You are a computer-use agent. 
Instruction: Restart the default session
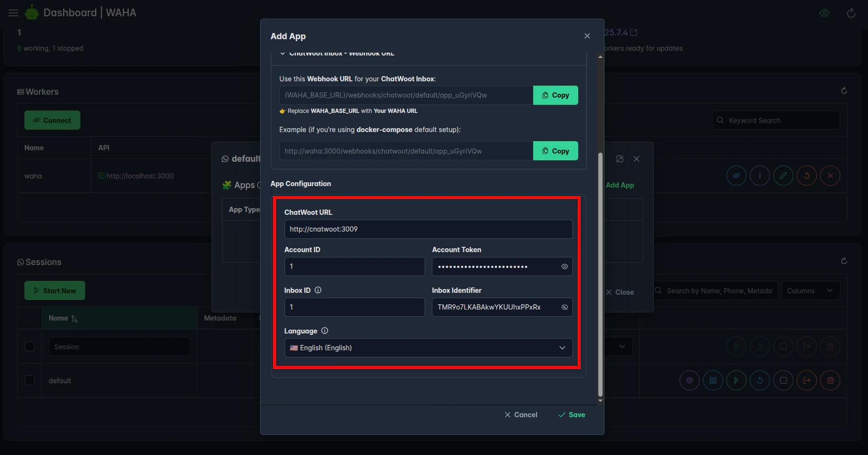coord(760,380)
